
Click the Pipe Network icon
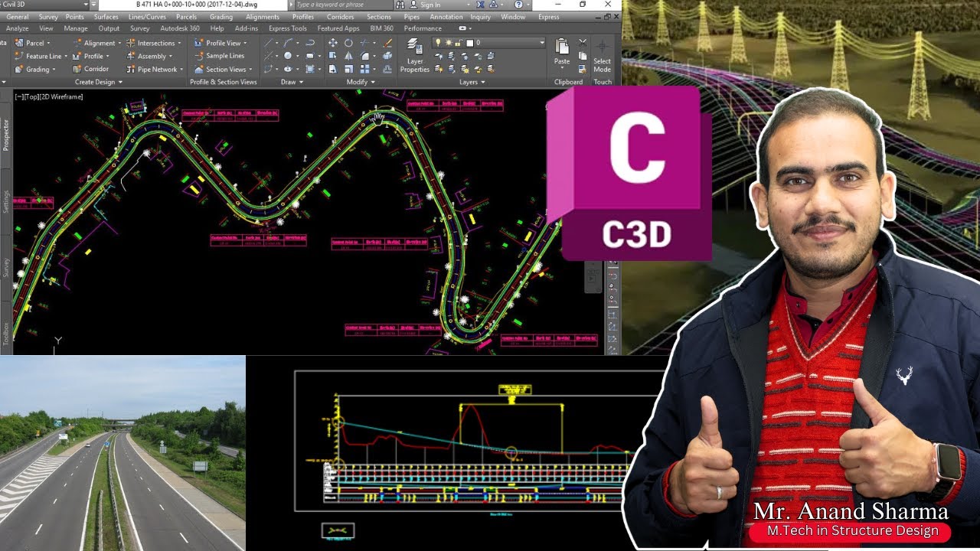tap(131, 69)
